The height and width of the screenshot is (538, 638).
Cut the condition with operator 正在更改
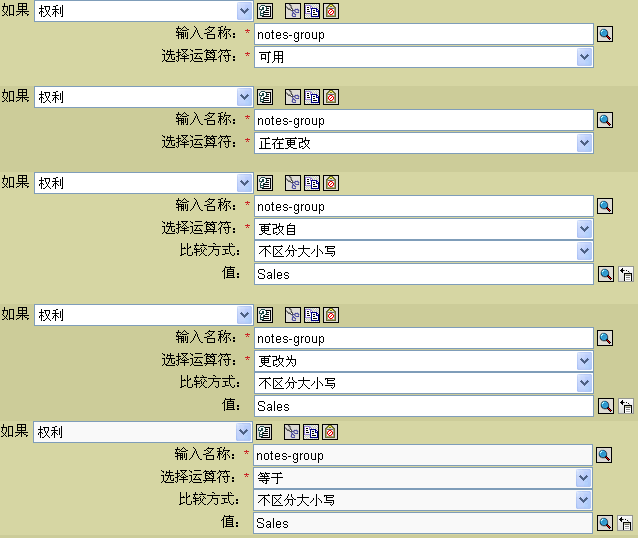point(293,97)
